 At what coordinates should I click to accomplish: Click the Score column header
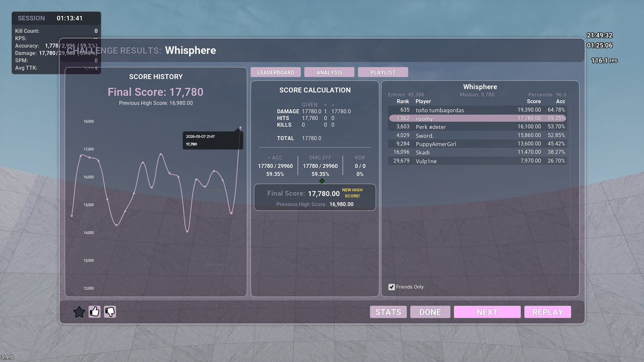(534, 101)
